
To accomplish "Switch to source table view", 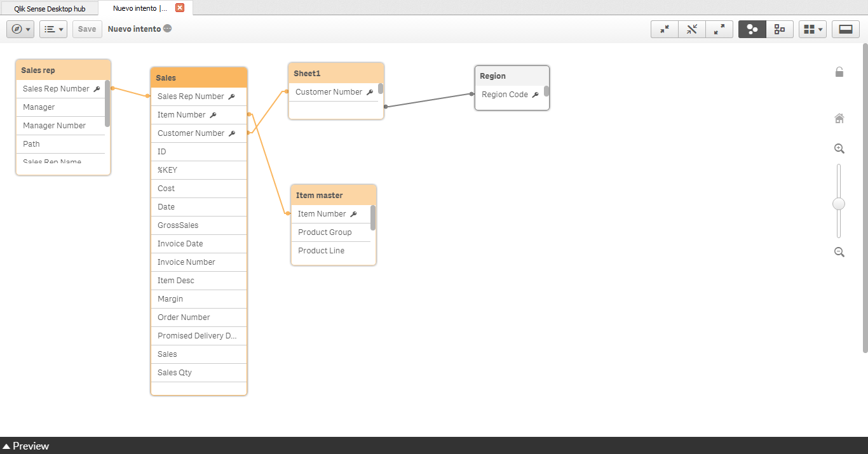I will (780, 29).
